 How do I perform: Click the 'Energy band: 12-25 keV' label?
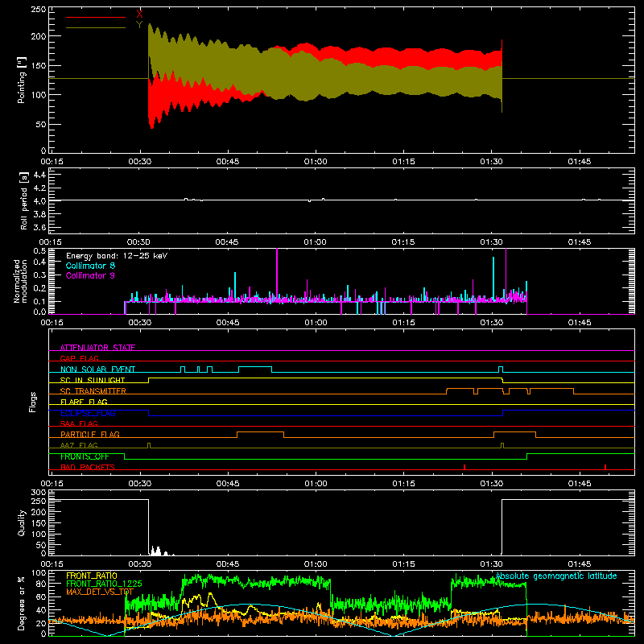[117, 256]
